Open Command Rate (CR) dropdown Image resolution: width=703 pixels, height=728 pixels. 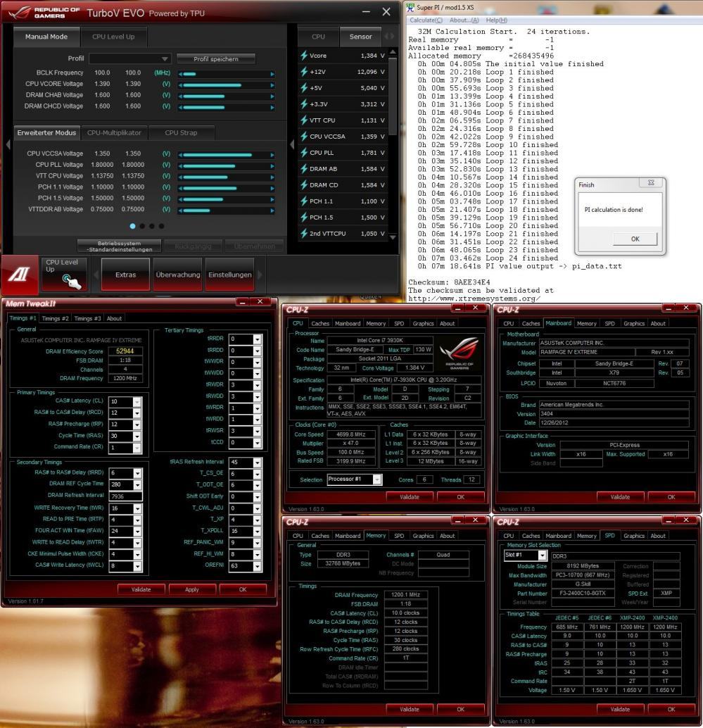pos(137,448)
